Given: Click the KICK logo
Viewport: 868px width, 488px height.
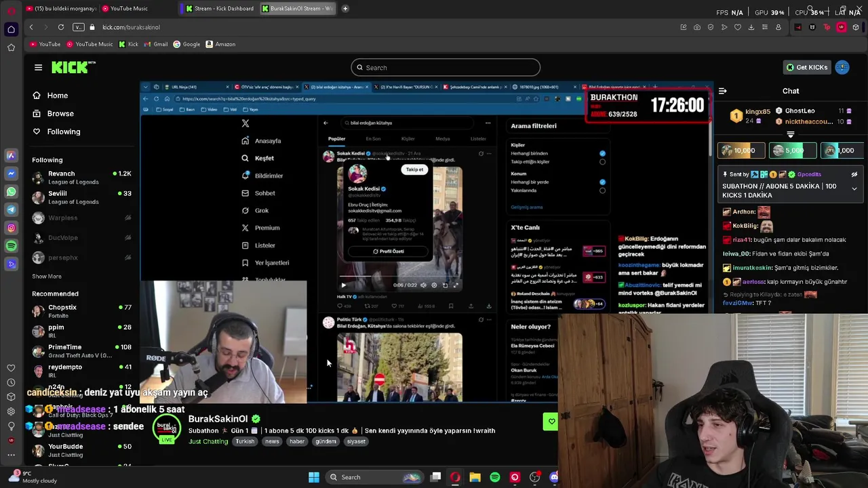Looking at the screenshot, I should click(x=73, y=67).
